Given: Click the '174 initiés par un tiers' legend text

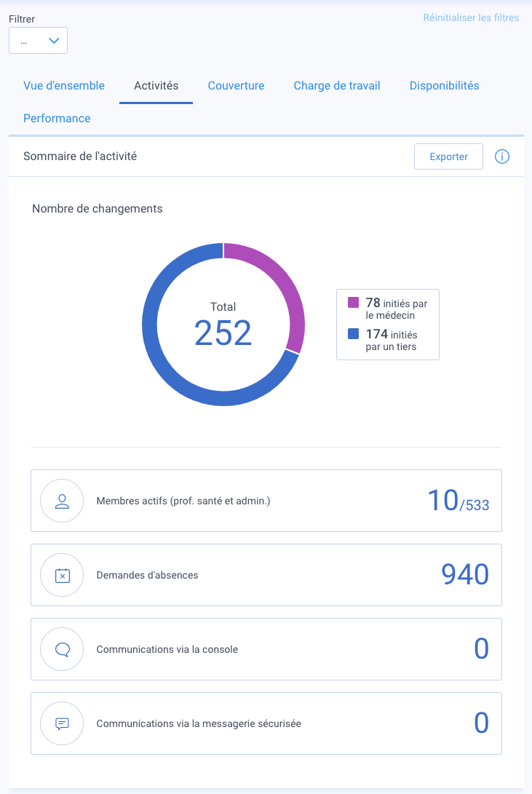Looking at the screenshot, I should [392, 340].
